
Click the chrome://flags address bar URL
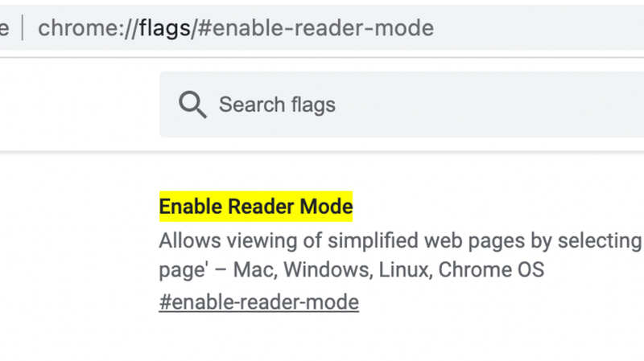[235, 28]
